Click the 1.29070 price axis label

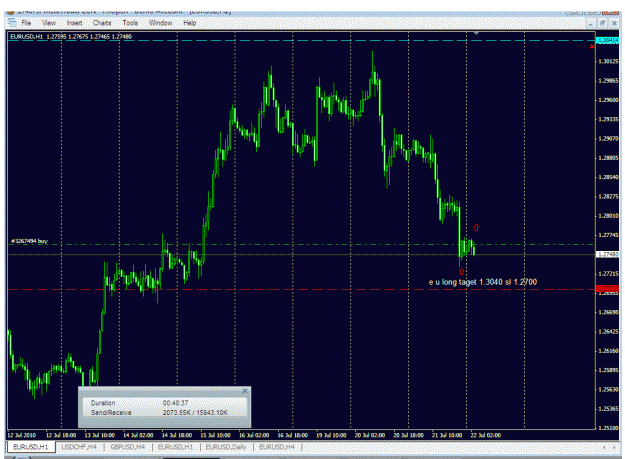(608, 139)
